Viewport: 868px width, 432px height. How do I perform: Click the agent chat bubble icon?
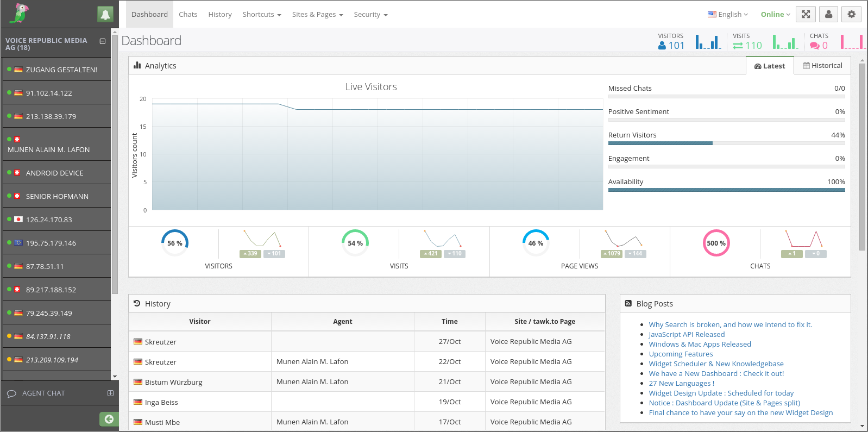pyautogui.click(x=11, y=393)
